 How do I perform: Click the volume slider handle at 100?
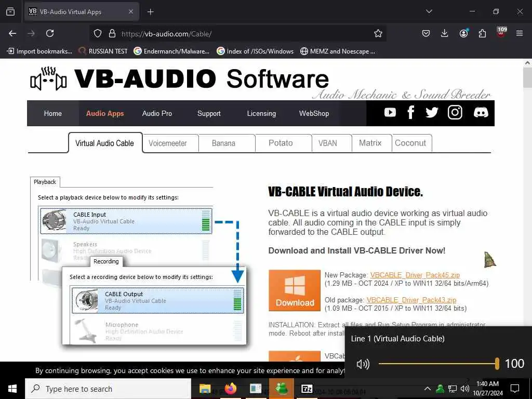click(497, 364)
